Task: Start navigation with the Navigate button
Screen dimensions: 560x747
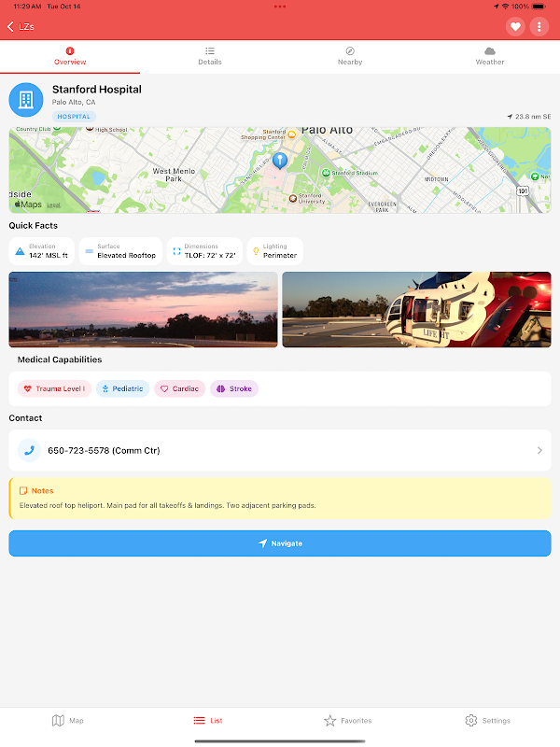Action: click(280, 543)
